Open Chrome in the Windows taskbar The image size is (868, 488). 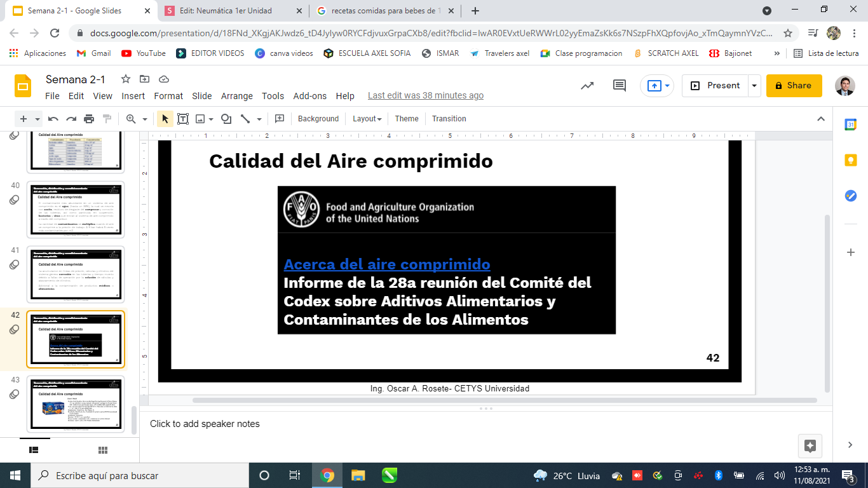(x=327, y=475)
